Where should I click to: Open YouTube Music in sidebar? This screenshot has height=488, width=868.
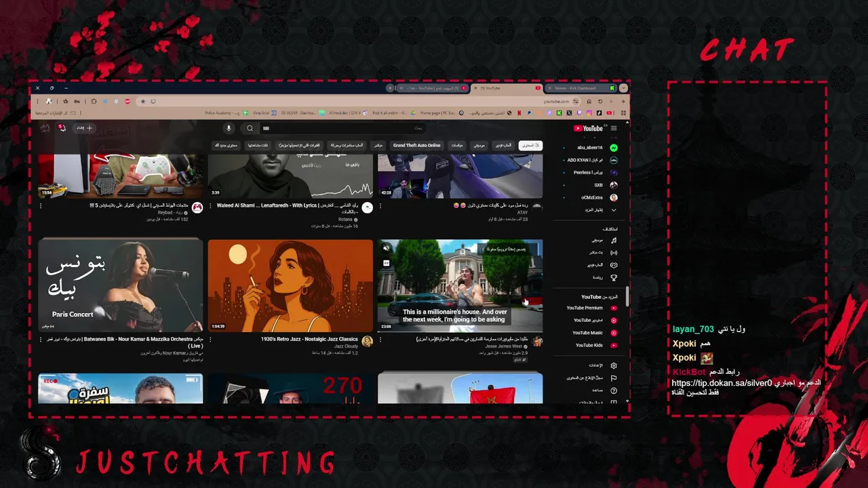click(595, 333)
